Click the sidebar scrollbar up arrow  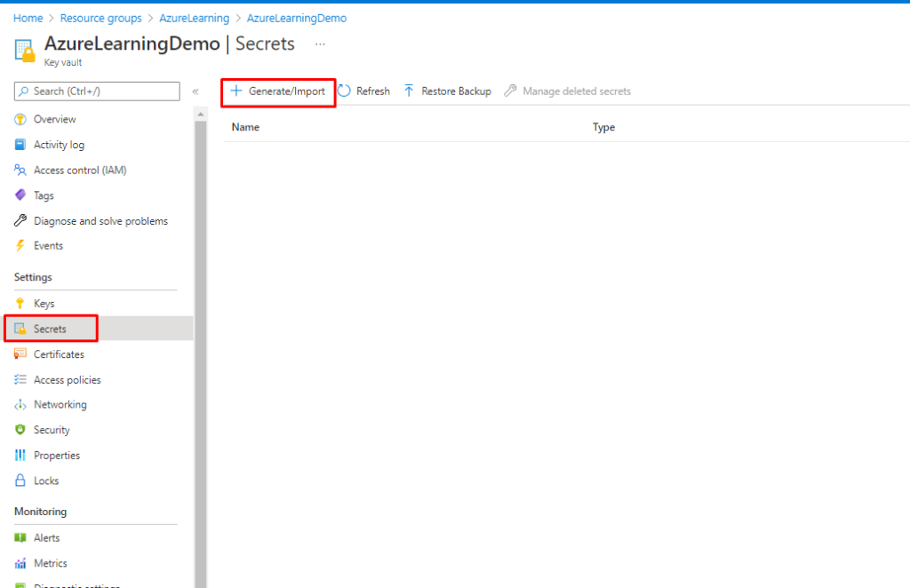[x=201, y=115]
